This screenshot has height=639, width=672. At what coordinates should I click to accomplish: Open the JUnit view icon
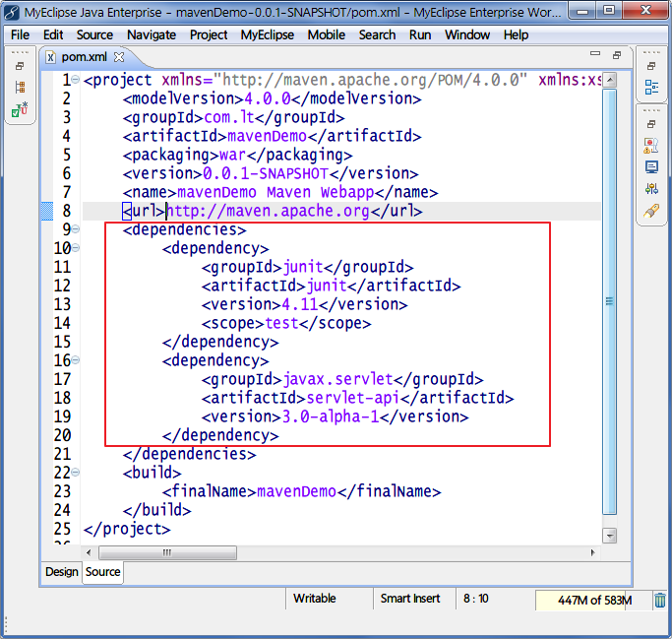20,109
